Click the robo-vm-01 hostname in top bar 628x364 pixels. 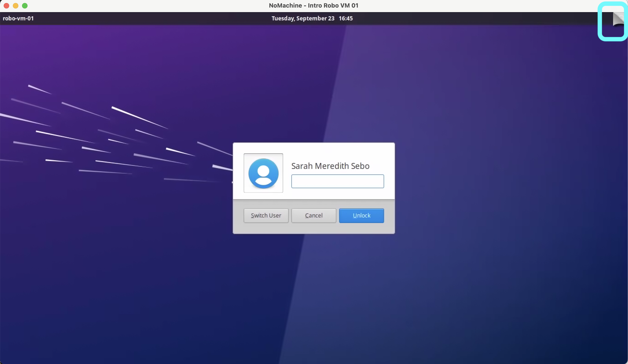18,18
